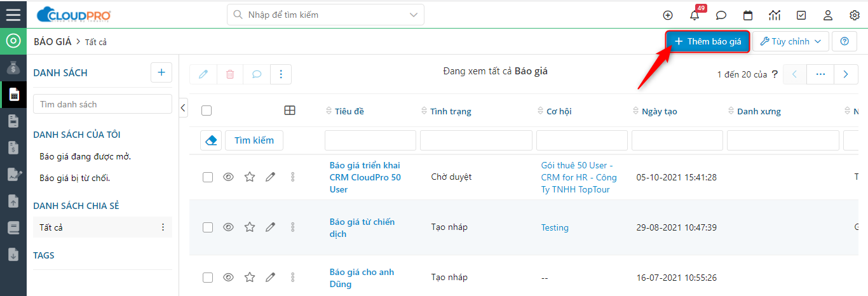Click the comment toolbar button
This screenshot has height=296, width=868.
tap(257, 74)
